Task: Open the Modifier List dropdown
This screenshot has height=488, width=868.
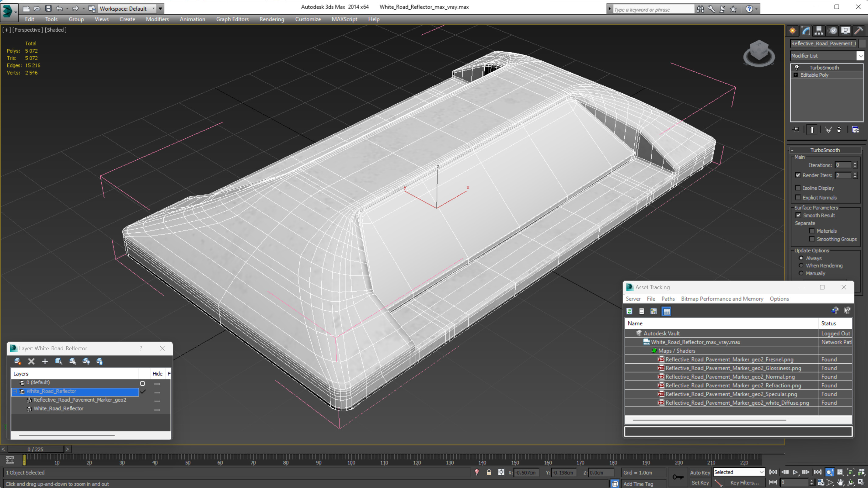Action: [x=860, y=56]
